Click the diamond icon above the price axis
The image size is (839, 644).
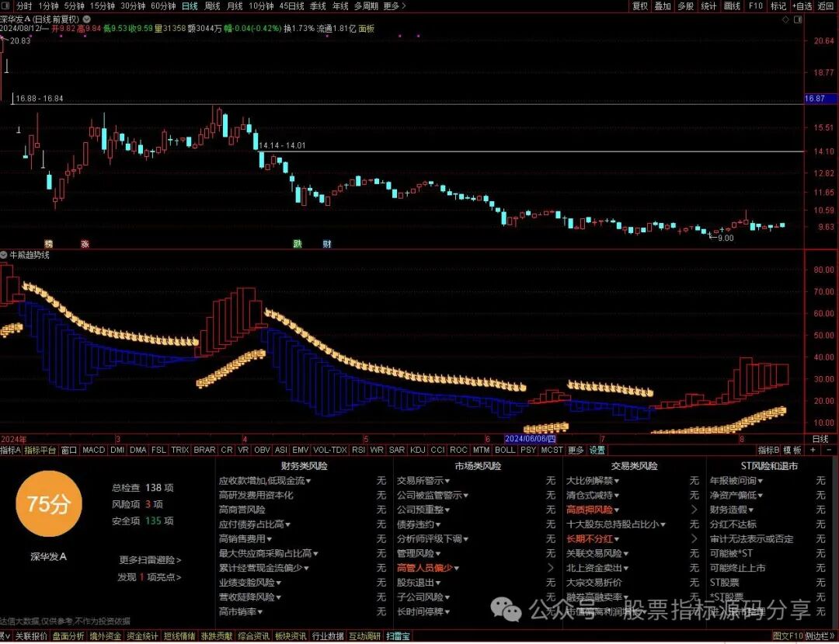click(785, 19)
